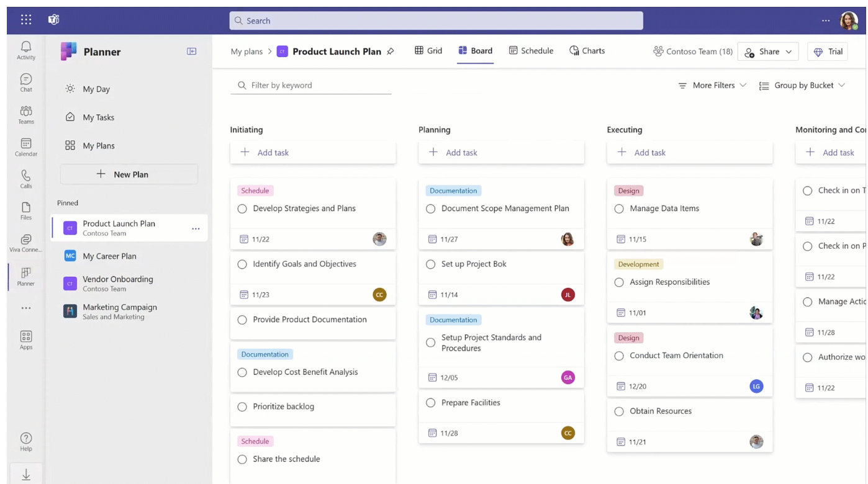Open settings and more ellipsis in title bar
The height and width of the screenshot is (484, 868).
tap(826, 20)
